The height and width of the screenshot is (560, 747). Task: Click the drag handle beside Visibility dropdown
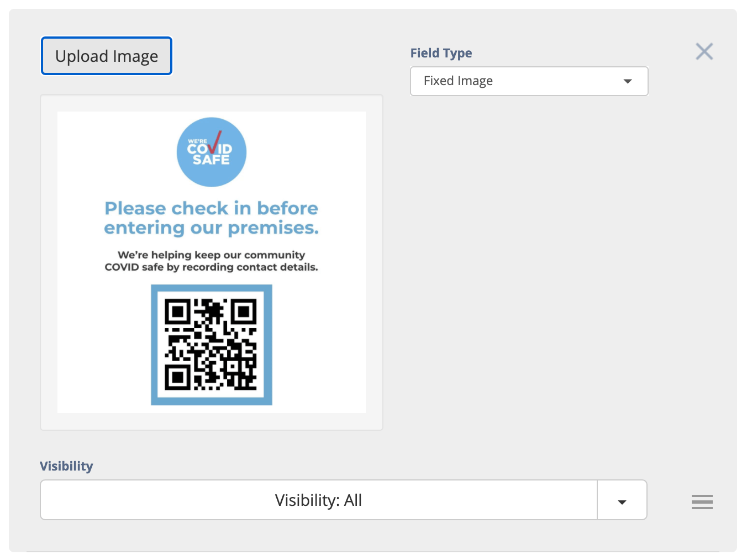tap(702, 501)
